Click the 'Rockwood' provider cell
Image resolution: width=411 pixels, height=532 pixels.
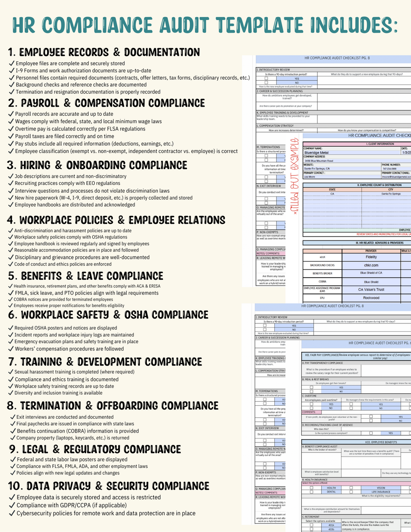(371, 298)
